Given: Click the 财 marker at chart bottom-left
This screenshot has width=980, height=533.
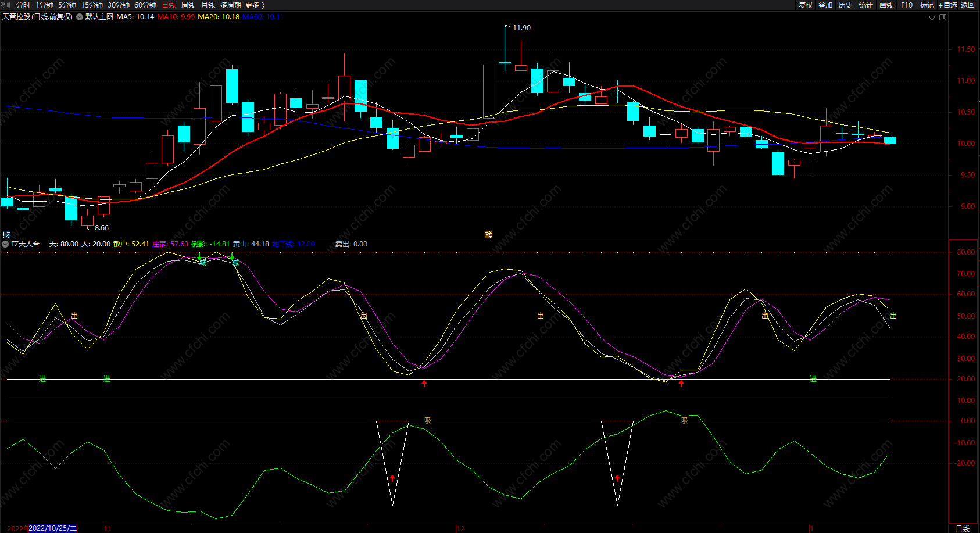Looking at the screenshot, I should pos(6,234).
